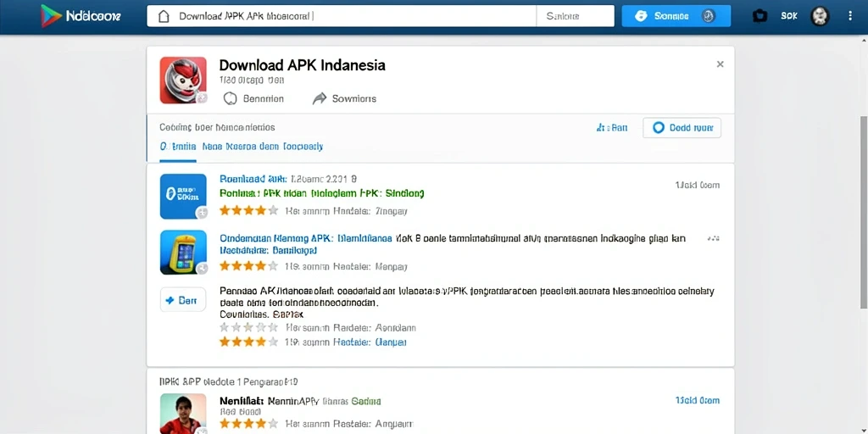This screenshot has width=868, height=434.
Task: Click the "Dedd ruuar" button with the circle icon
Action: coord(682,128)
